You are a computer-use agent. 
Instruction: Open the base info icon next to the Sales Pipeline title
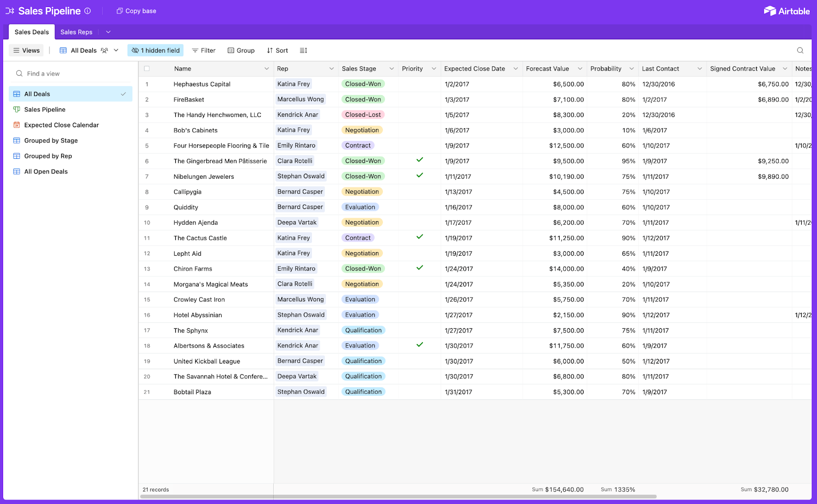[x=87, y=11]
